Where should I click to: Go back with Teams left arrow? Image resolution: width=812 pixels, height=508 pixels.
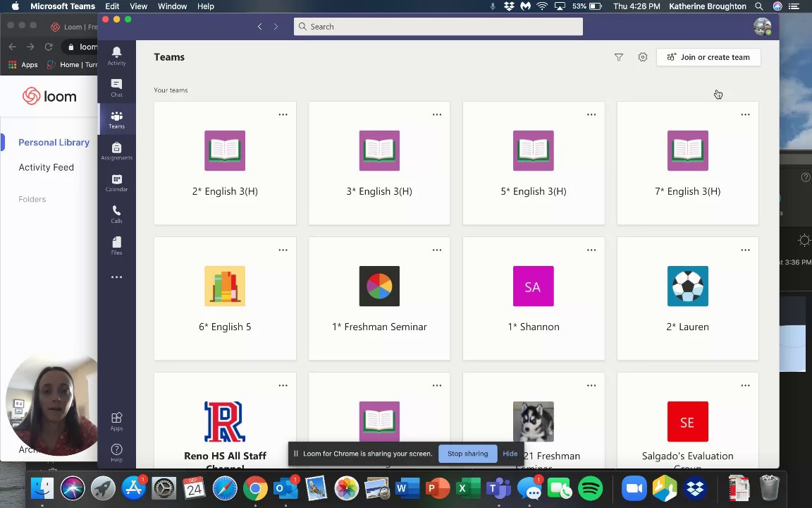260,26
